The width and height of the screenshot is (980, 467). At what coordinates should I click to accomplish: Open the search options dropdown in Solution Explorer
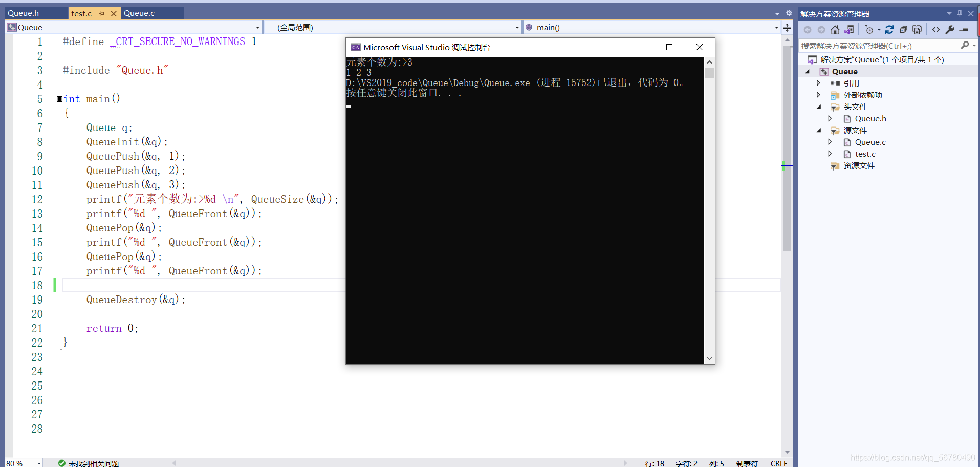pos(974,46)
